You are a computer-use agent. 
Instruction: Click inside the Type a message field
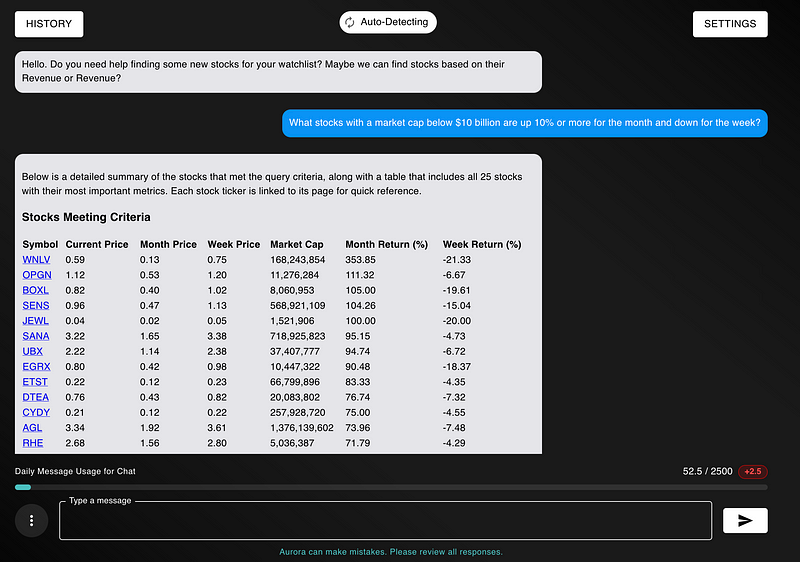click(x=385, y=521)
